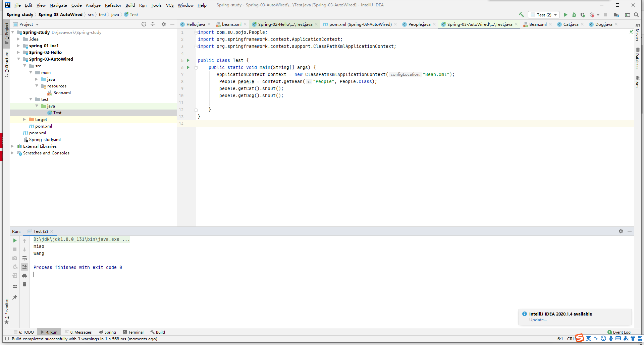Toggle Structure tool window
Viewport: 644px width, 345px height.
point(7,64)
